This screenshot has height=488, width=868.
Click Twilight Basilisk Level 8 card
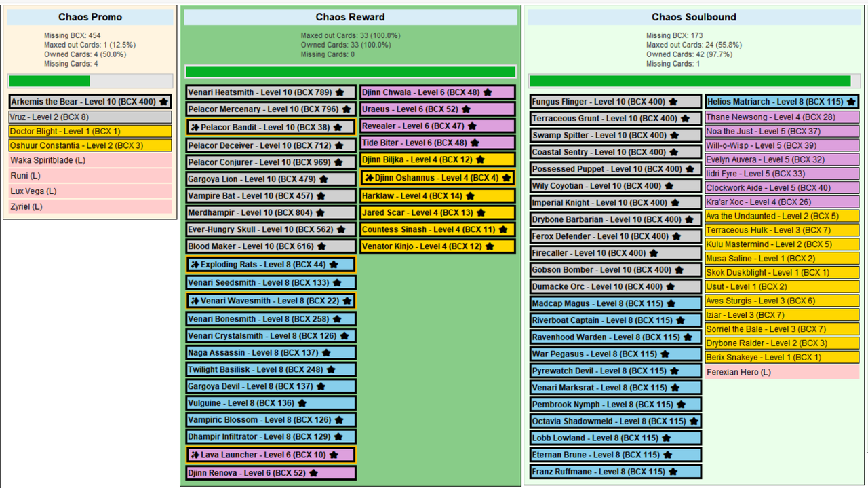tap(271, 370)
